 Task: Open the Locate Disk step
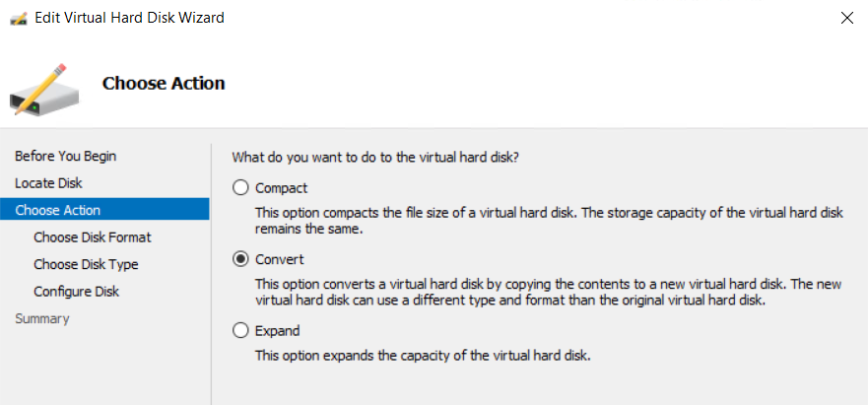click(x=48, y=183)
